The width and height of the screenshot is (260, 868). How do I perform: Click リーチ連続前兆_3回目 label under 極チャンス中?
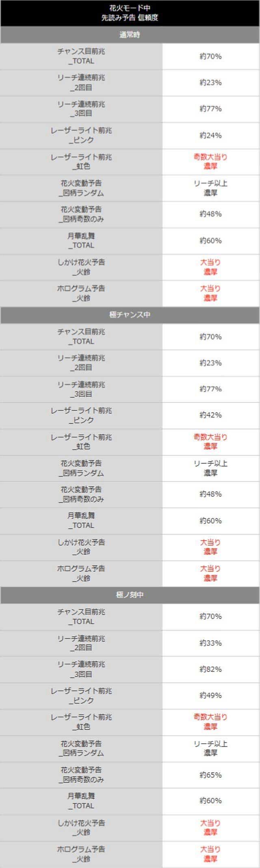pyautogui.click(x=81, y=389)
